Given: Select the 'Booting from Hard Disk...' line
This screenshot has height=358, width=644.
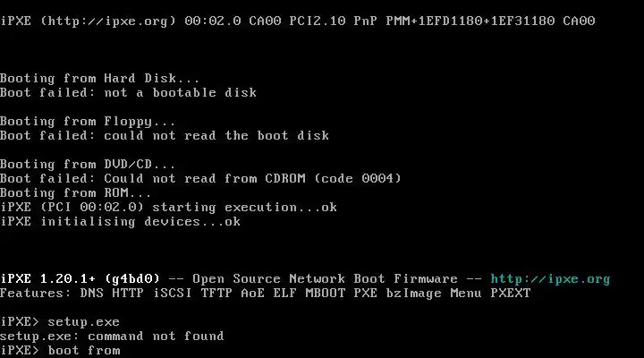Looking at the screenshot, I should click(100, 78).
